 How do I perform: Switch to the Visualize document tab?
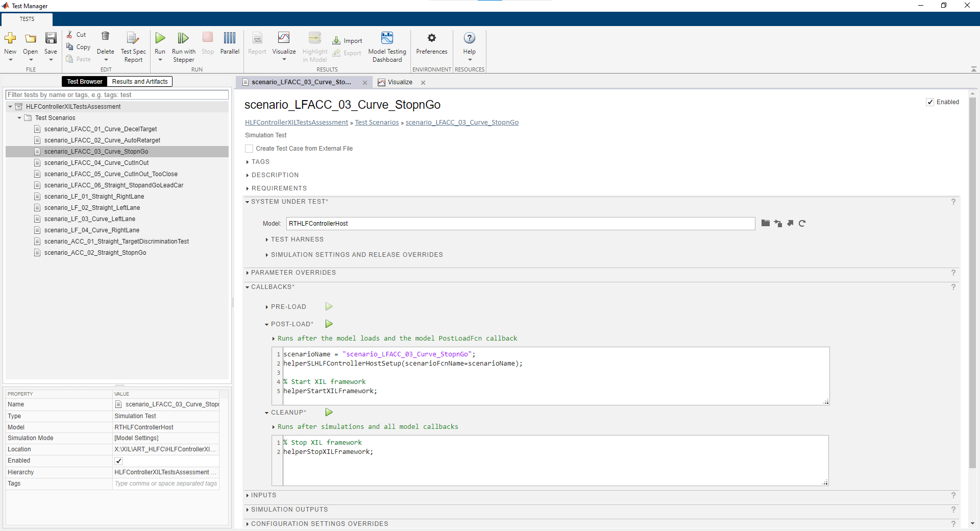tap(400, 82)
